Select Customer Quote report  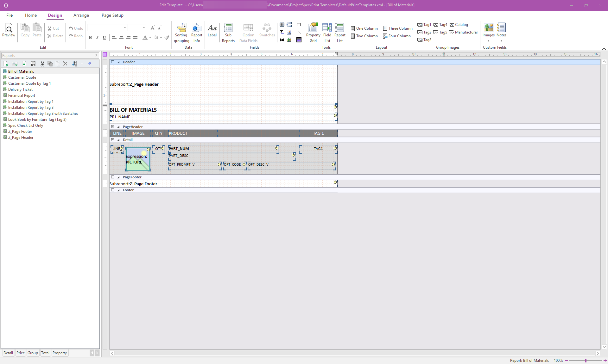22,77
